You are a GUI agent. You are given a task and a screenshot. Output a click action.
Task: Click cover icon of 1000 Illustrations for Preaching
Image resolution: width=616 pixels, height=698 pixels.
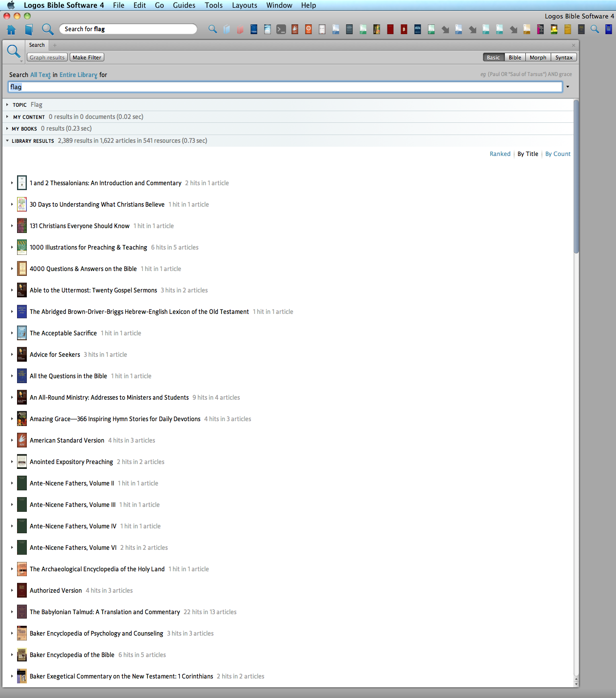pos(22,247)
